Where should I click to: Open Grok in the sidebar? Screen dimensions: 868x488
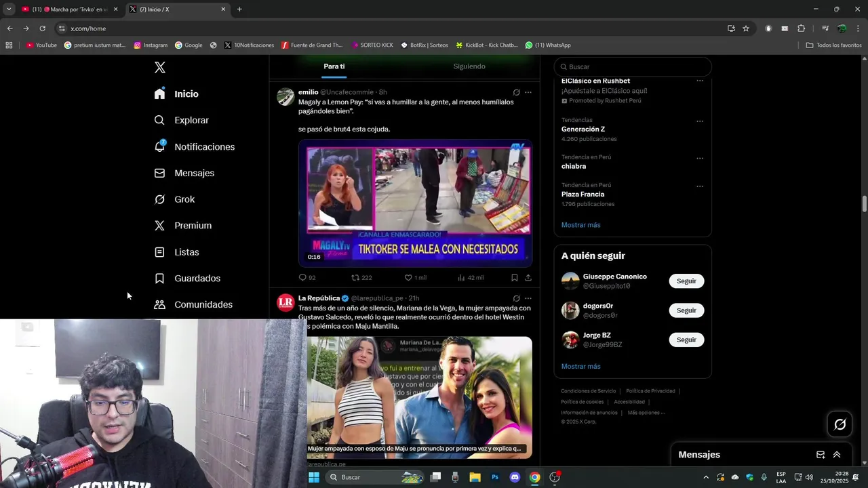click(174, 199)
